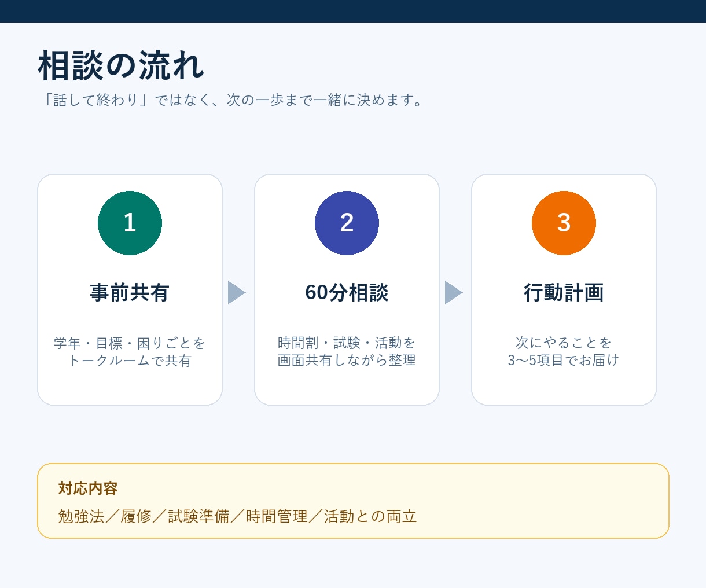Click the text 学年・目標・困りごとを

130,343
